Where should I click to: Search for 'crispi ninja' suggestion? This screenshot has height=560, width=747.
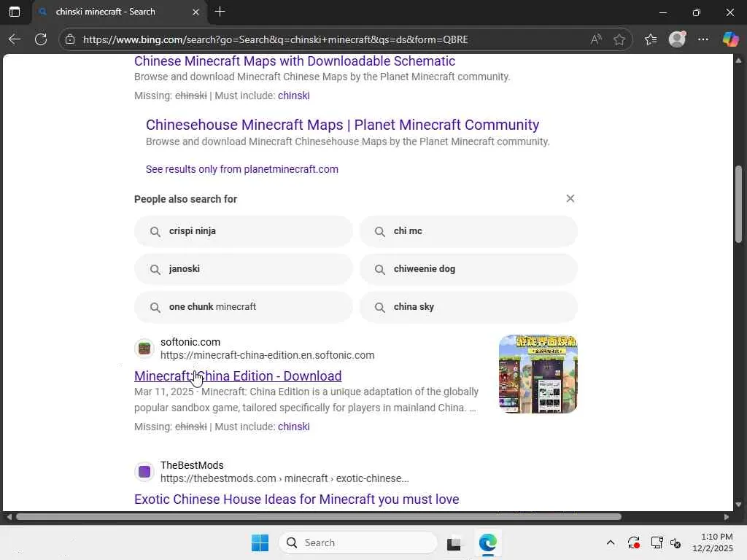pyautogui.click(x=244, y=231)
